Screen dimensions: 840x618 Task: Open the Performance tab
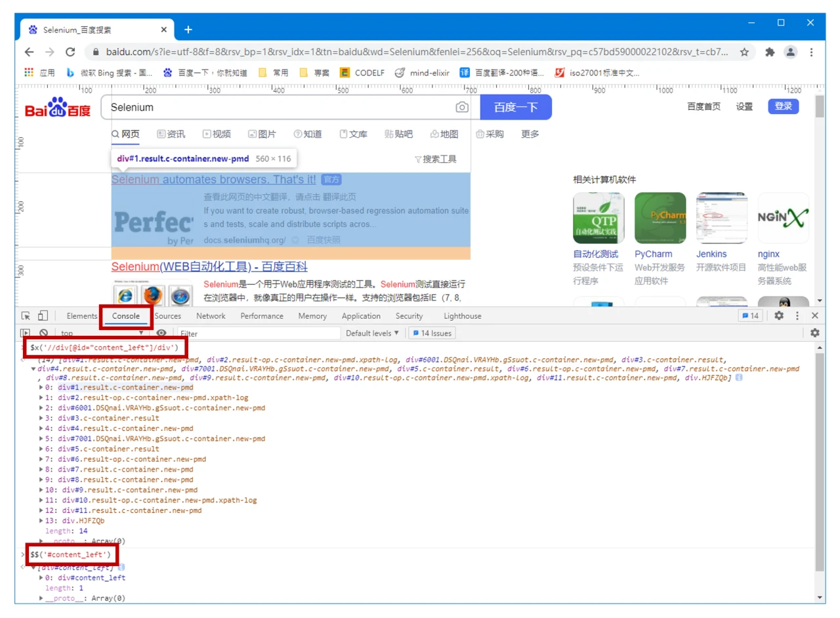[262, 316]
